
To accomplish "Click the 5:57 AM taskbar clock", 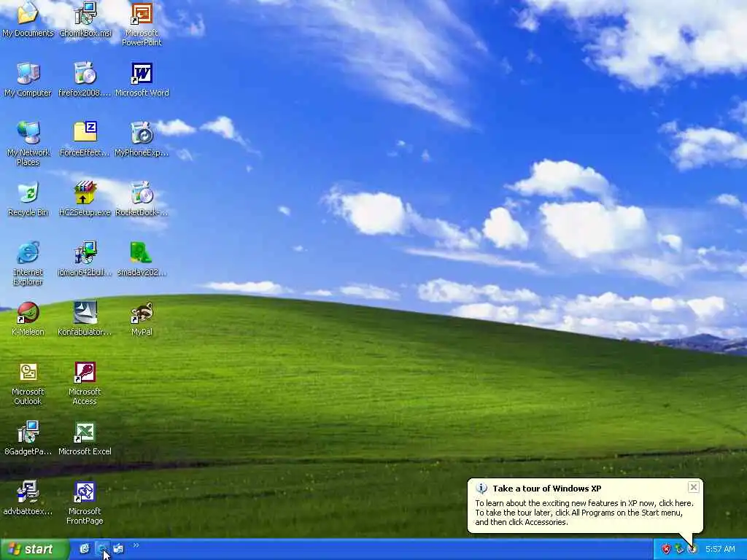I will pyautogui.click(x=720, y=549).
